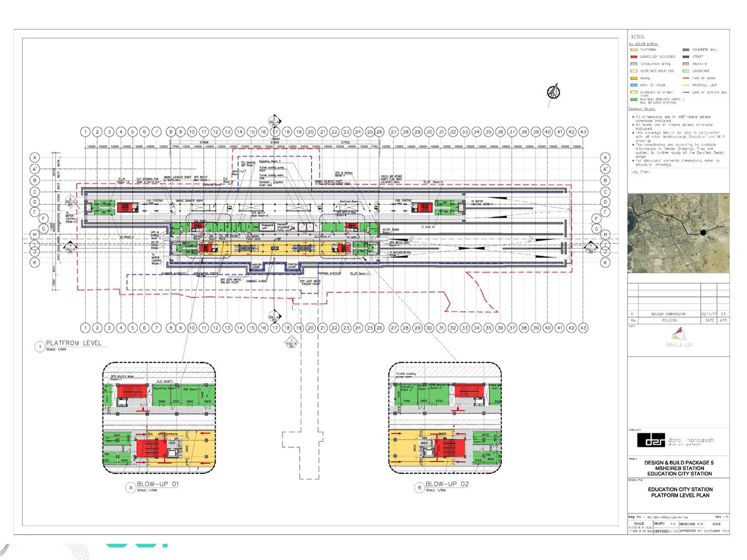Image resolution: width=747 pixels, height=560 pixels.
Task: Click the red Emergency Egresses legend swatch
Action: click(x=634, y=57)
